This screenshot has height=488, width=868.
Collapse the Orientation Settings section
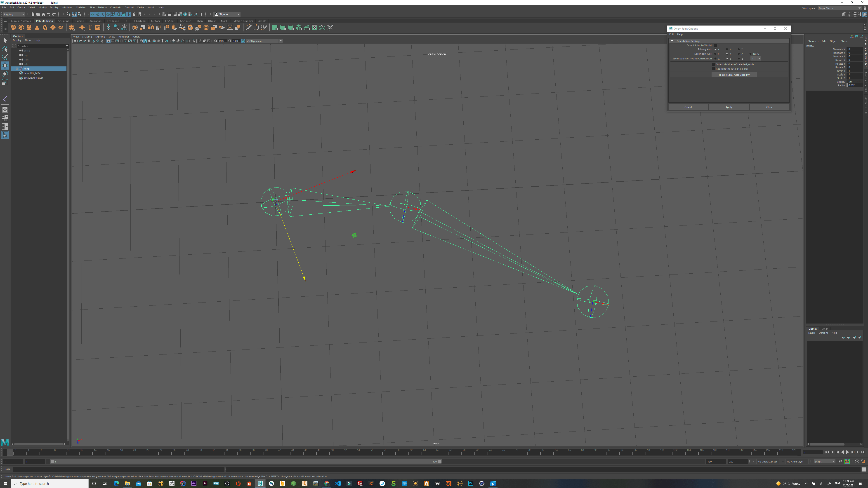click(672, 41)
